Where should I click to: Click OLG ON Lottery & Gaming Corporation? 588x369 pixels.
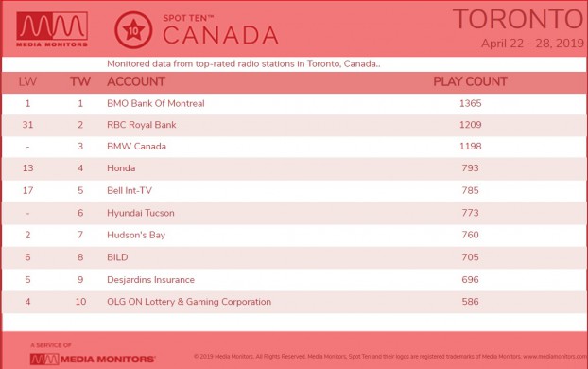[x=189, y=302]
